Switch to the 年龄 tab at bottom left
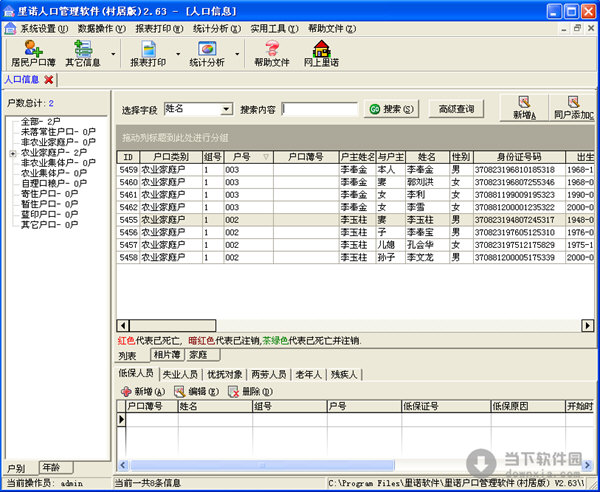This screenshot has height=492, width=600. pyautogui.click(x=49, y=467)
